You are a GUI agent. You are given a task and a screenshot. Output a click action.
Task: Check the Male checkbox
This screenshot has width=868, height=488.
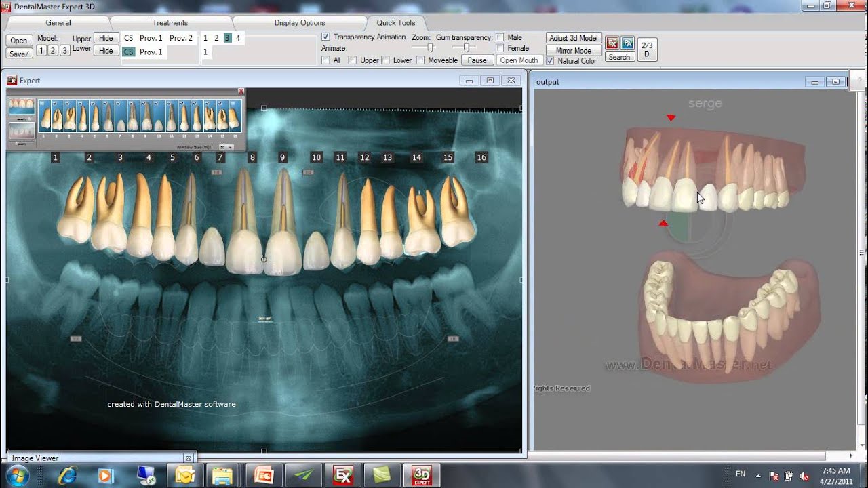click(500, 37)
